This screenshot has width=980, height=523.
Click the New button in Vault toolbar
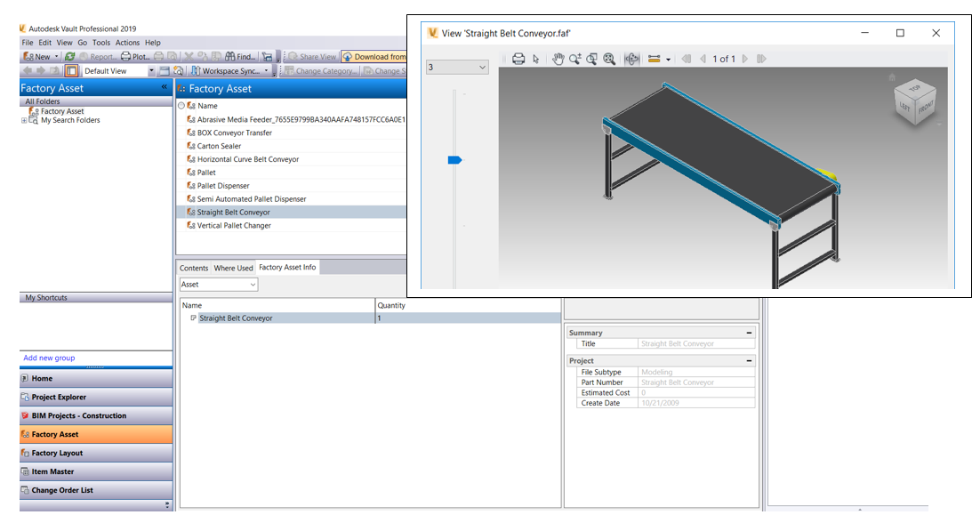pyautogui.click(x=36, y=56)
